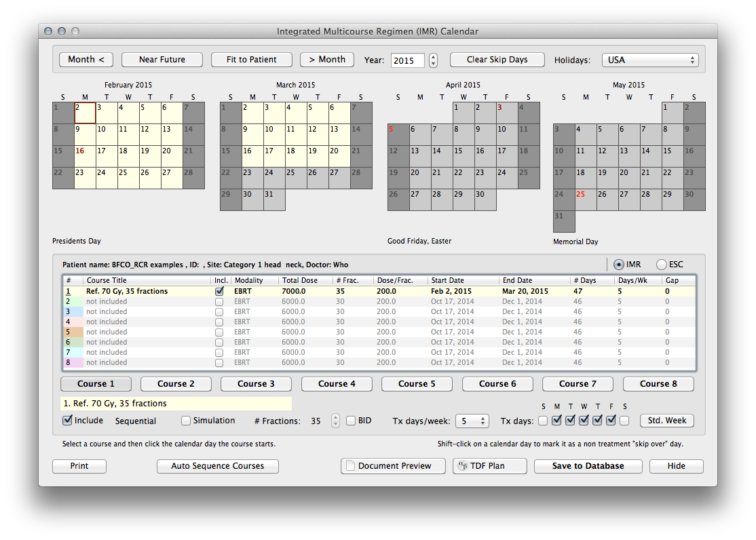Check the Incl. box for course 2

[x=219, y=301]
